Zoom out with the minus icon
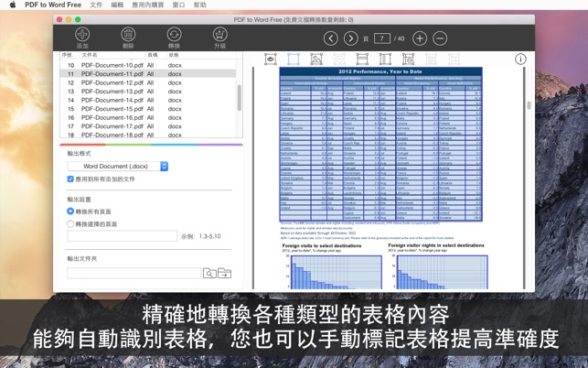Screen dimensions: 588x368 (440, 38)
